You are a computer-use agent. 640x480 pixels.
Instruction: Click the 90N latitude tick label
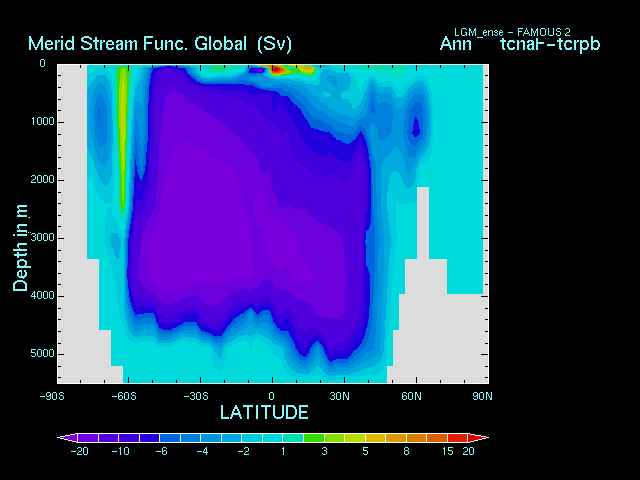coord(482,396)
